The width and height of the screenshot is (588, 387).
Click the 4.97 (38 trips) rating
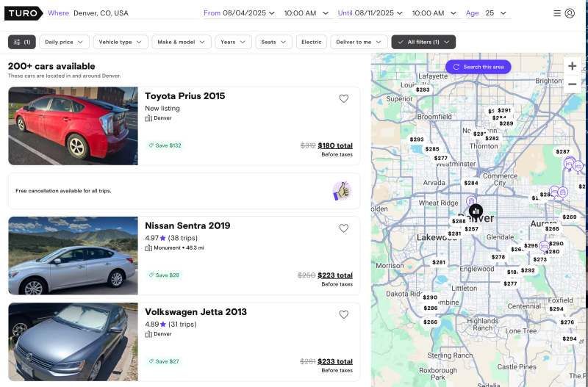pyautogui.click(x=171, y=238)
